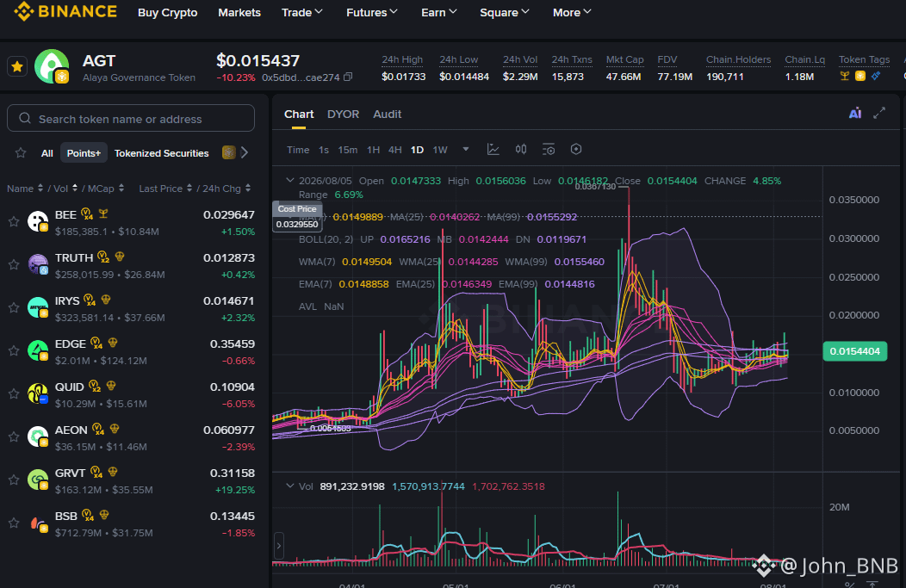Favorite the AEON token row
The image size is (906, 588).
(13, 436)
